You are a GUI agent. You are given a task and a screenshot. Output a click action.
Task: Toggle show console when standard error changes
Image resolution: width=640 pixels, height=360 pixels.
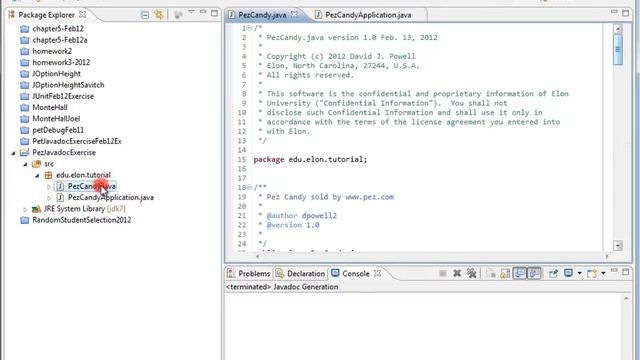pos(534,273)
